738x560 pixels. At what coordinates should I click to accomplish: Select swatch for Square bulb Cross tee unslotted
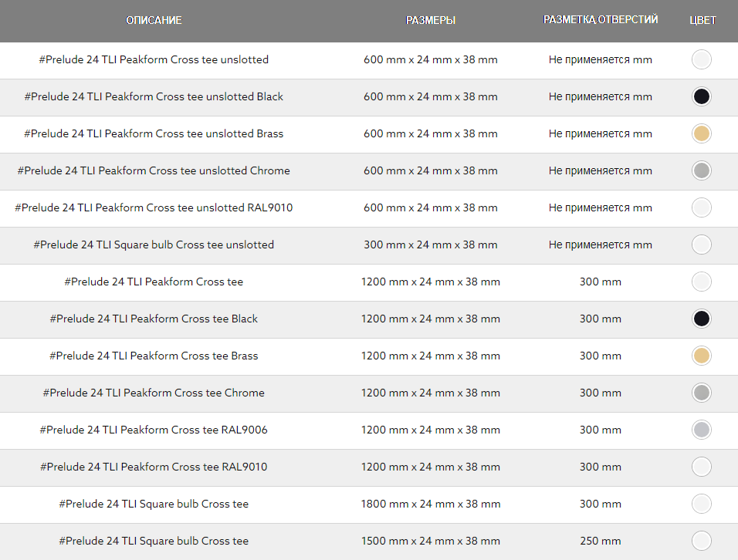[701, 245]
